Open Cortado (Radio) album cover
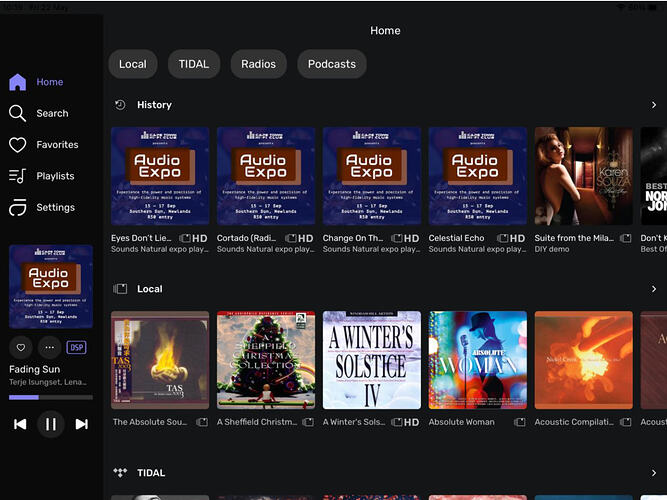 click(266, 176)
